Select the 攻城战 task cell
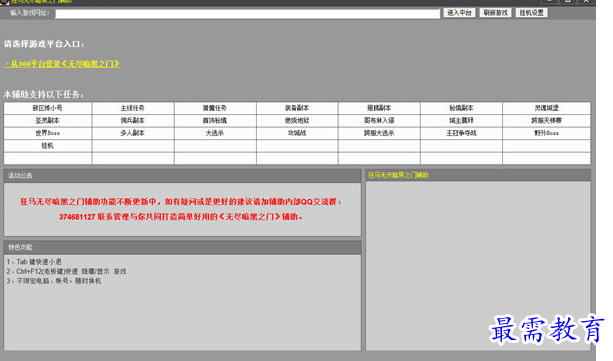613x361 pixels. [x=297, y=133]
